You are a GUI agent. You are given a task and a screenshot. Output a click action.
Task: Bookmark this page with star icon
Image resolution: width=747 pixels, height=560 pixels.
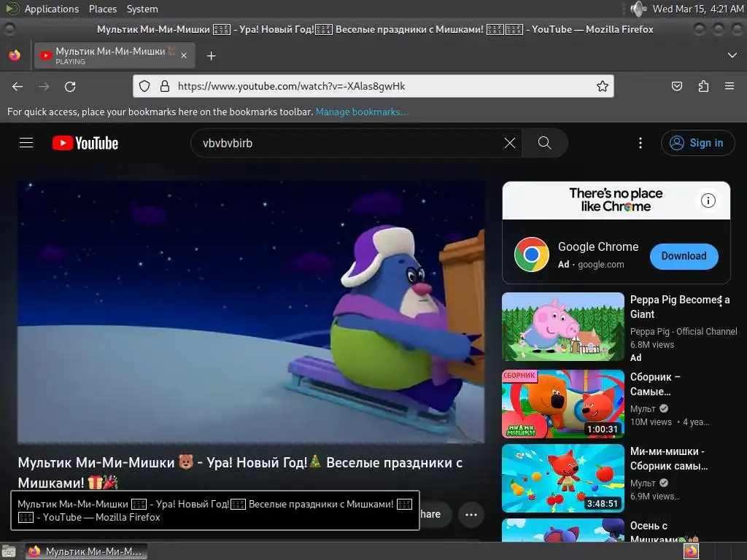(602, 86)
